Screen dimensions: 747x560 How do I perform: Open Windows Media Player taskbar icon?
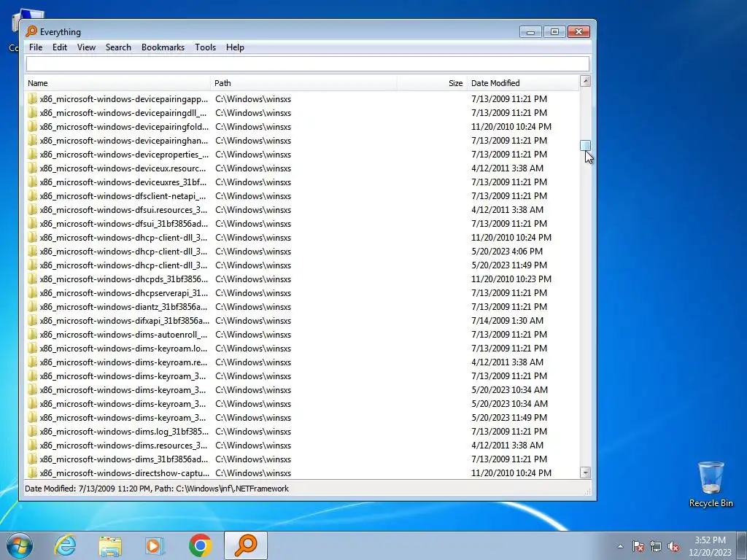tap(155, 545)
